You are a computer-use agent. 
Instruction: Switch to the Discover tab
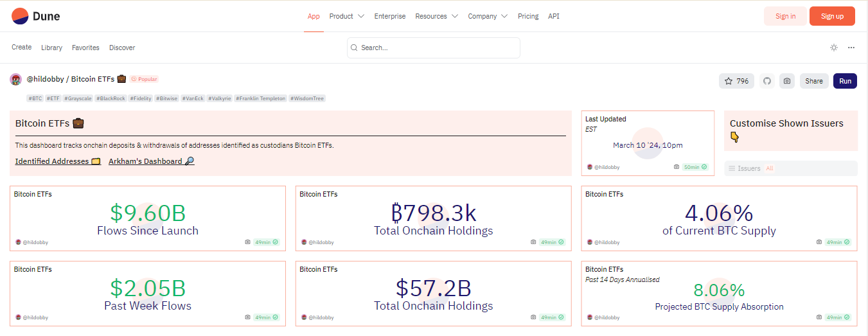122,48
